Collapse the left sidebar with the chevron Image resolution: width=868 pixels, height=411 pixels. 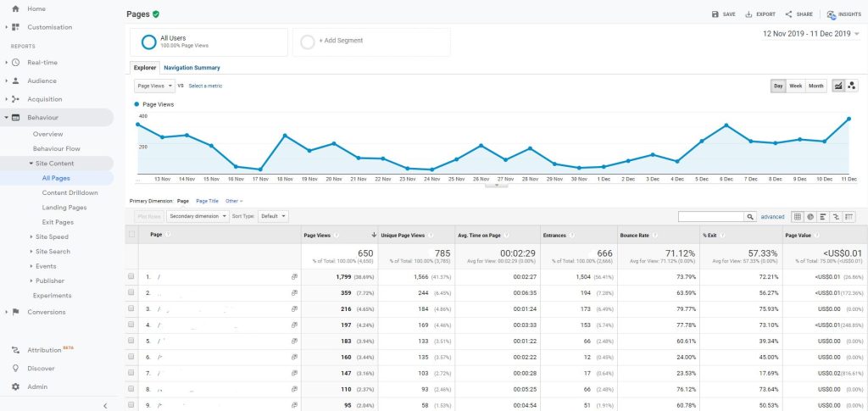point(105,405)
